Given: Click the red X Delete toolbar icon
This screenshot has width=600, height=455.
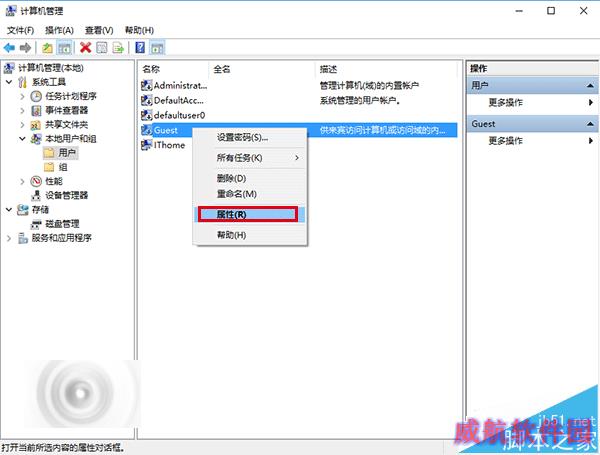Looking at the screenshot, I should [x=85, y=48].
